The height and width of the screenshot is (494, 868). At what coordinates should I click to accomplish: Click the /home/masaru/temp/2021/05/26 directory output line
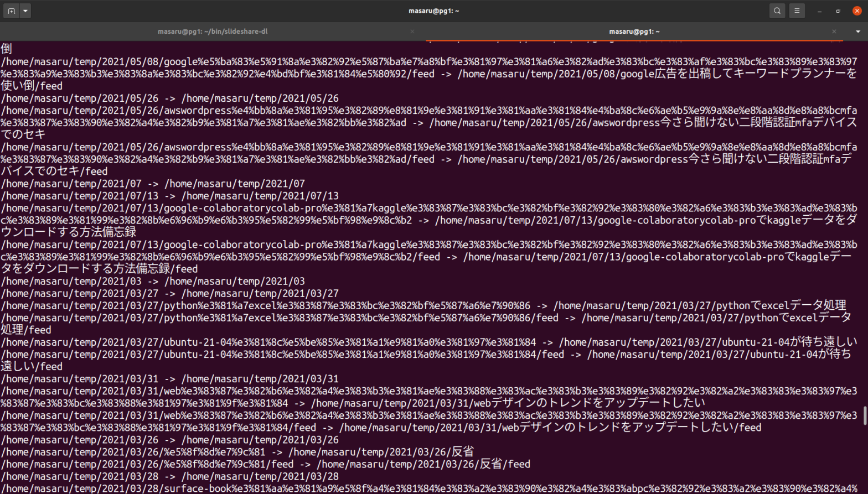169,98
